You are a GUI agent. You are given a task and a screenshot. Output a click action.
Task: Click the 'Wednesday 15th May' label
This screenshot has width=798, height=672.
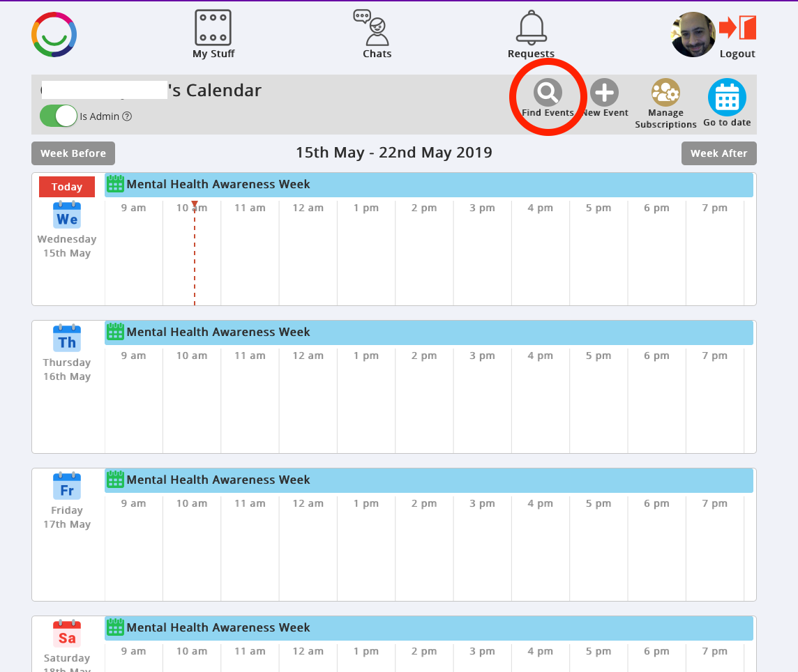pos(67,246)
